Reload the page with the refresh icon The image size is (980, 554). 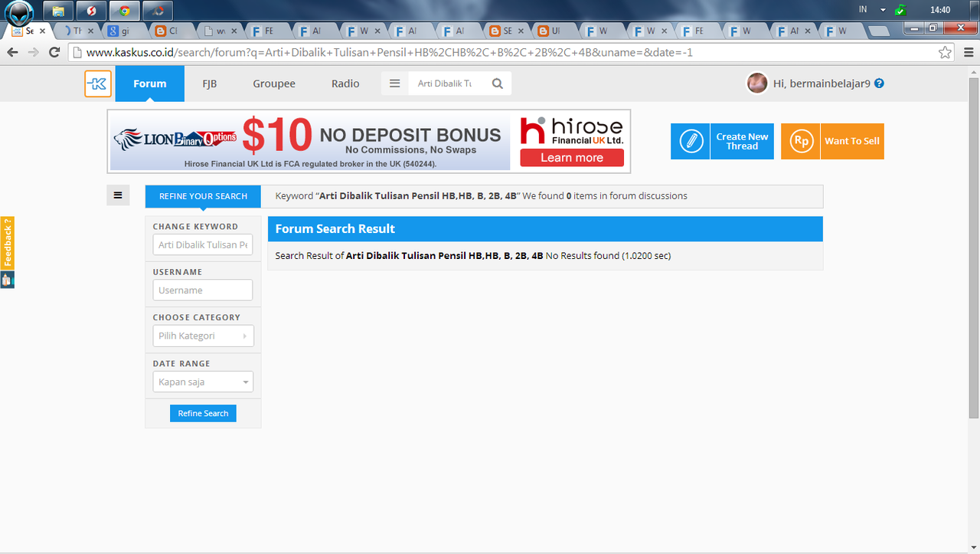[54, 52]
